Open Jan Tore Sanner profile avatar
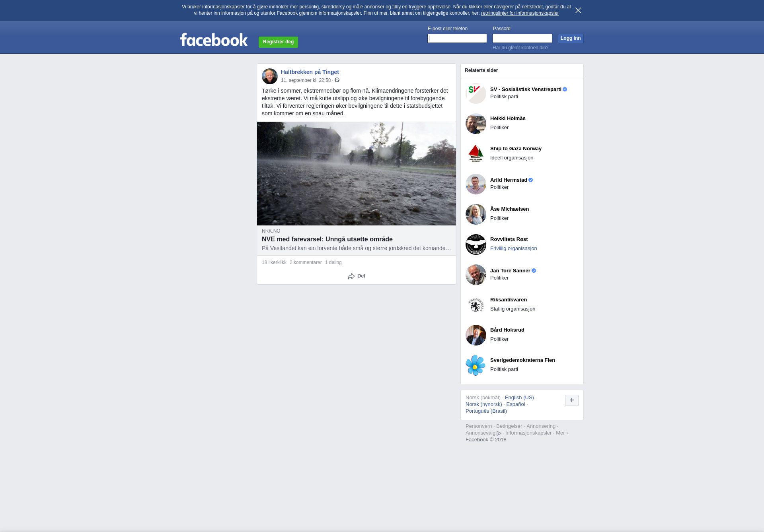The width and height of the screenshot is (764, 532). tap(476, 275)
